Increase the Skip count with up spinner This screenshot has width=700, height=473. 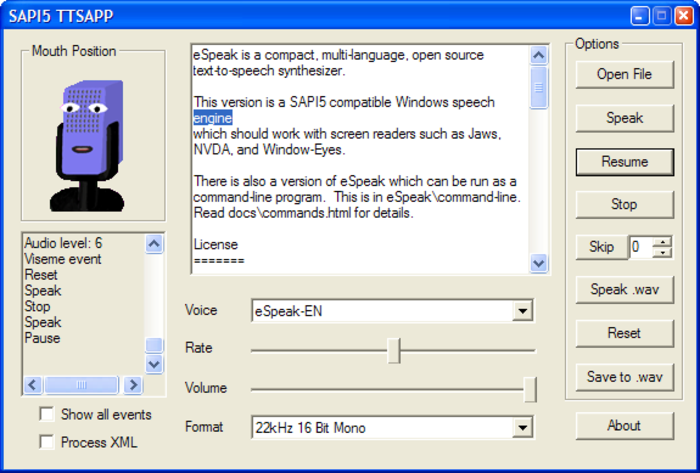662,242
